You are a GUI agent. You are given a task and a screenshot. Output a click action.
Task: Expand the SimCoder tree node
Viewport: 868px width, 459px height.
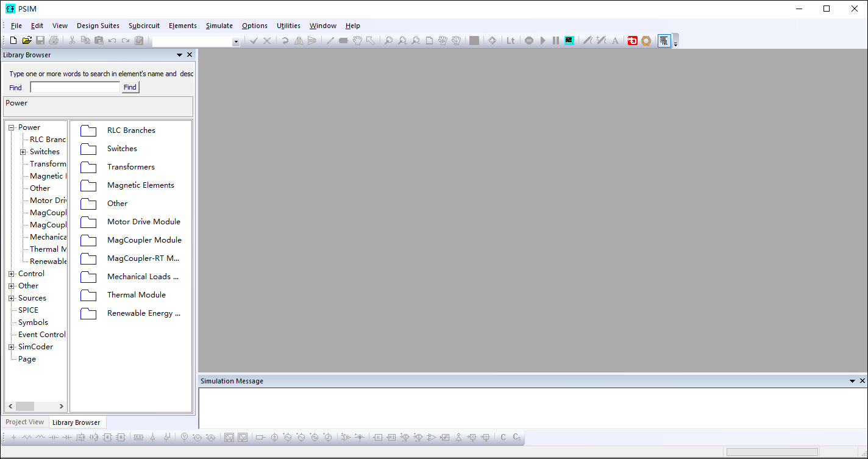11,347
